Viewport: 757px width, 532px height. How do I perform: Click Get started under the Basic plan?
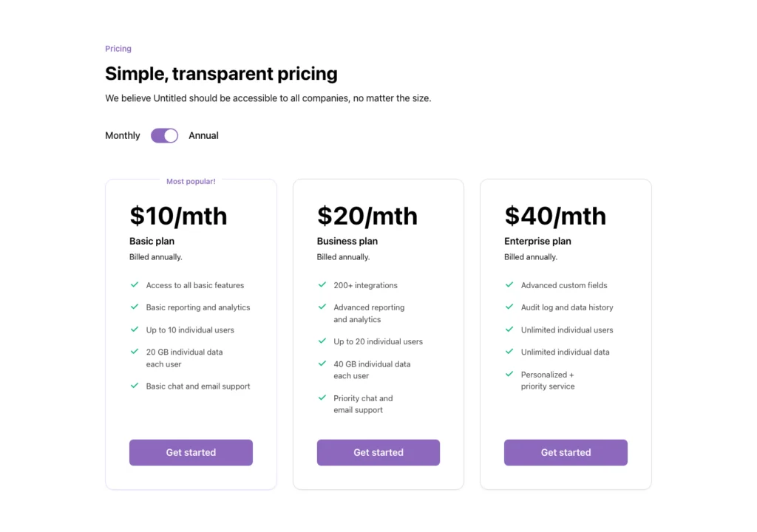(191, 452)
